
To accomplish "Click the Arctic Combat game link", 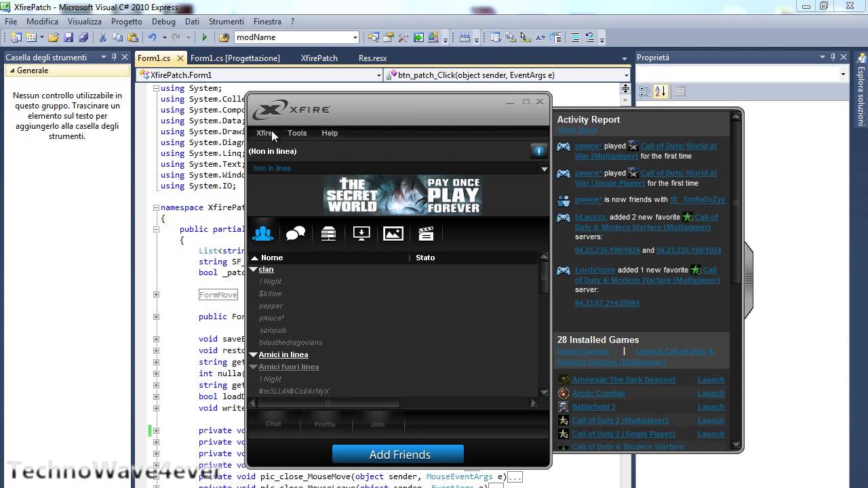I will 598,394.
